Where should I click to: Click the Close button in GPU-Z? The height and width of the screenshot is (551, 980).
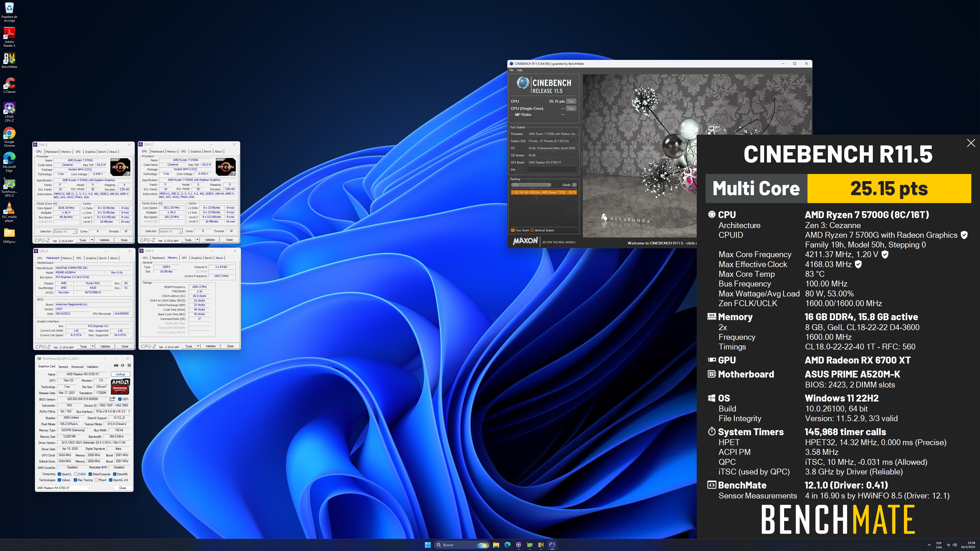pyautogui.click(x=122, y=488)
